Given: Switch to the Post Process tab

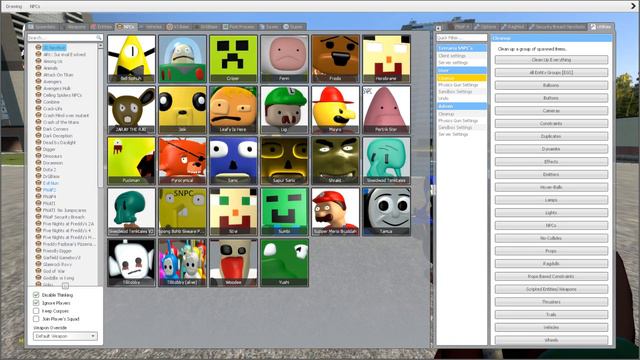Looking at the screenshot, I should tap(239, 27).
